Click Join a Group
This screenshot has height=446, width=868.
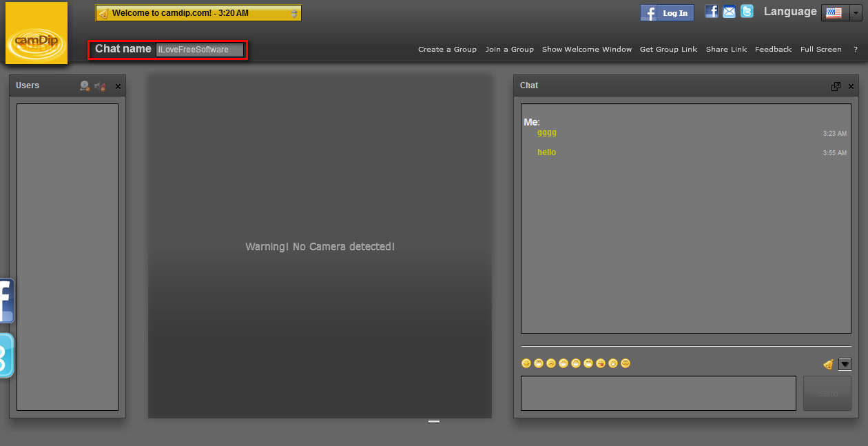point(510,50)
